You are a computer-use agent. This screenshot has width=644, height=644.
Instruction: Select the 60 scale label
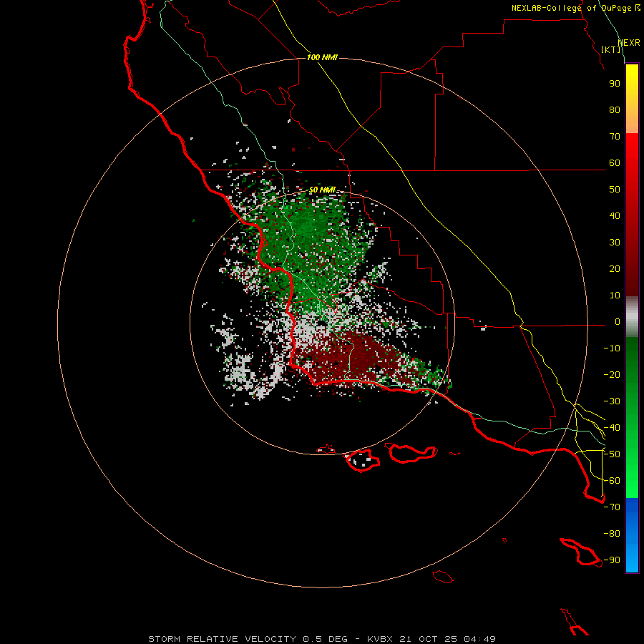(x=615, y=162)
